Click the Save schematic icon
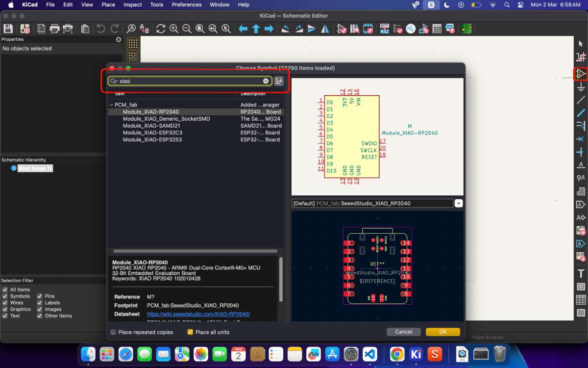 coord(8,29)
